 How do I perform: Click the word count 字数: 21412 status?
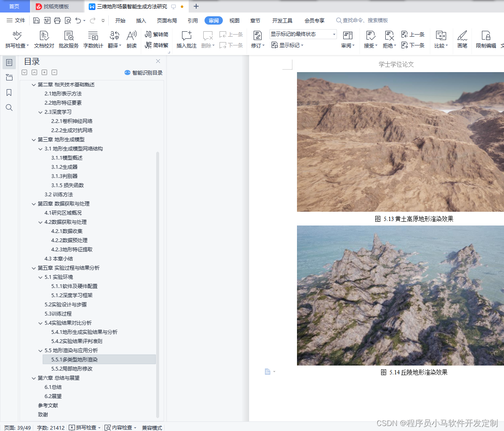coord(51,428)
